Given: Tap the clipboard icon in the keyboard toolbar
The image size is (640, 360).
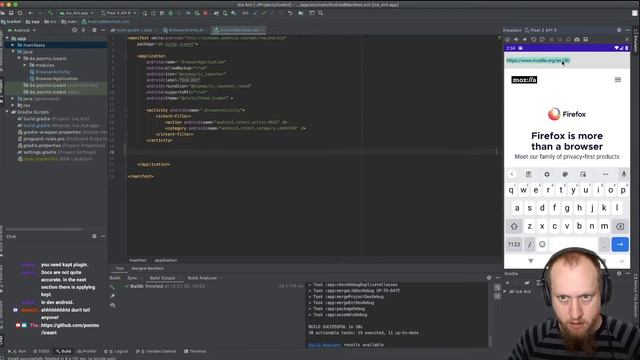Looking at the screenshot, I should (x=528, y=174).
